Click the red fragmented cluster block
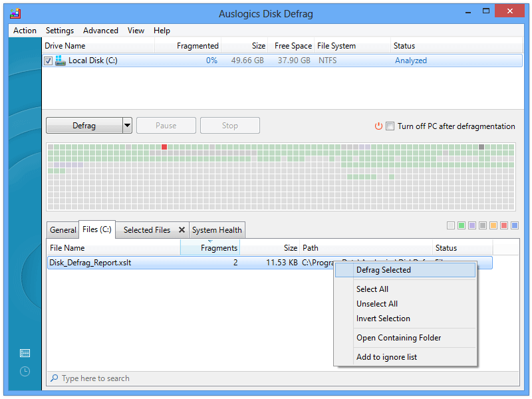Screen dimensions: 532x399 point(164,147)
